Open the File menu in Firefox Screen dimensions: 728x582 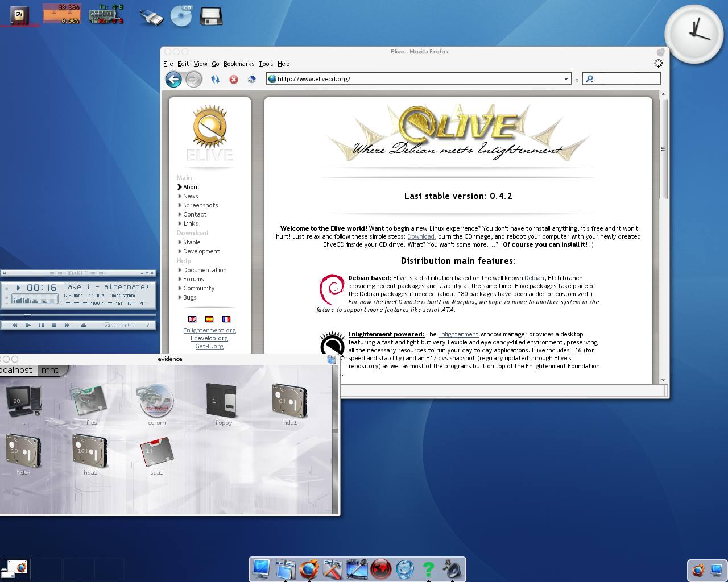(x=168, y=64)
